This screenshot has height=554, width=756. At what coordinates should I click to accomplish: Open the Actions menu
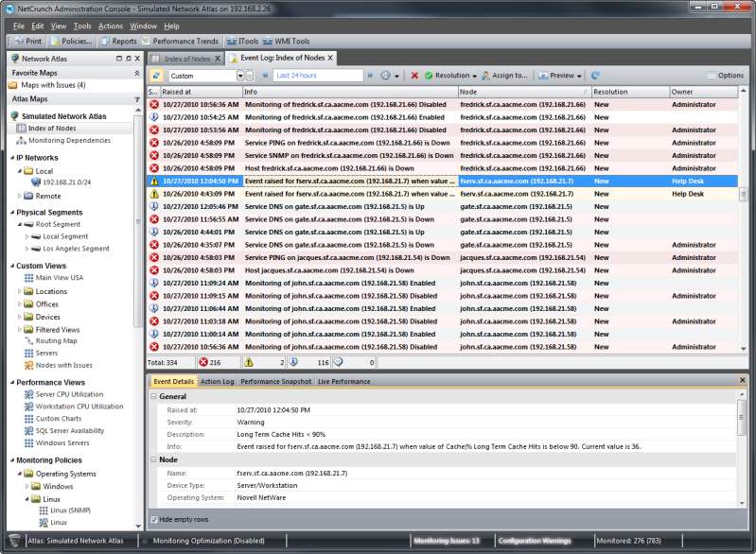pos(111,26)
